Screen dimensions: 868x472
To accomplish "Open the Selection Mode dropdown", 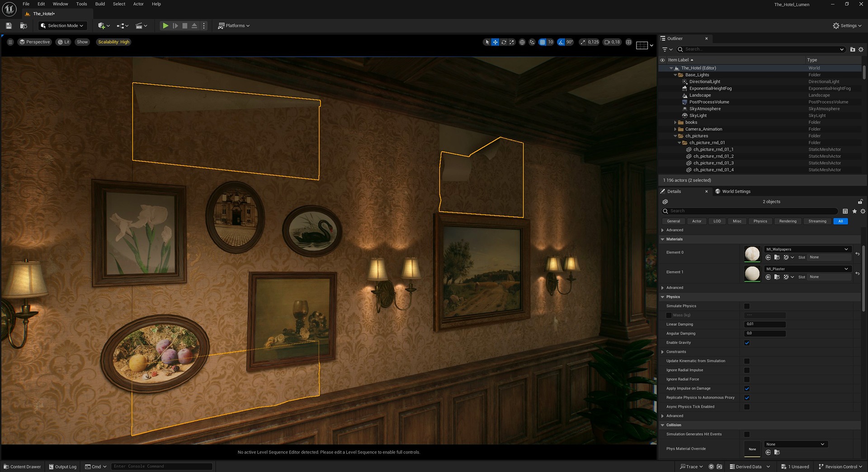I will click(62, 26).
